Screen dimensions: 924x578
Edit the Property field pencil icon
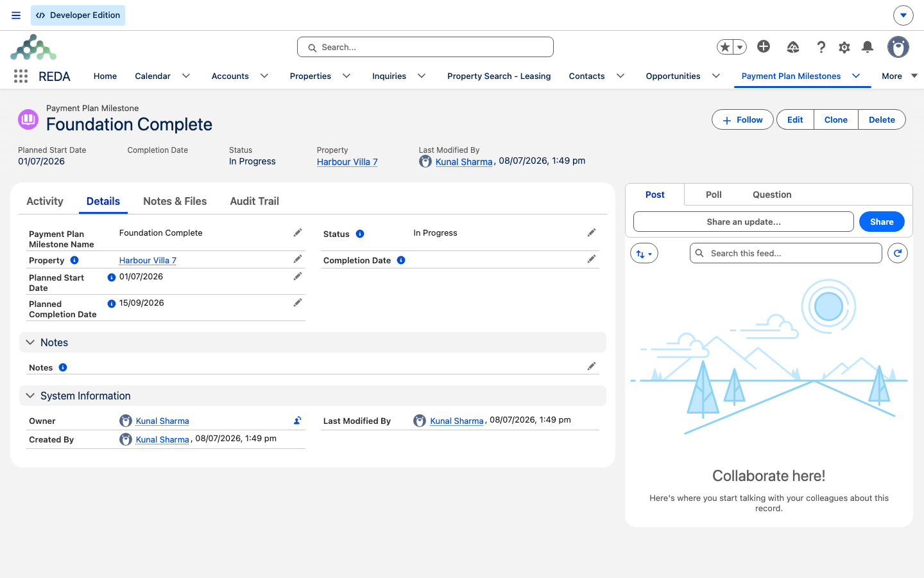tap(298, 259)
